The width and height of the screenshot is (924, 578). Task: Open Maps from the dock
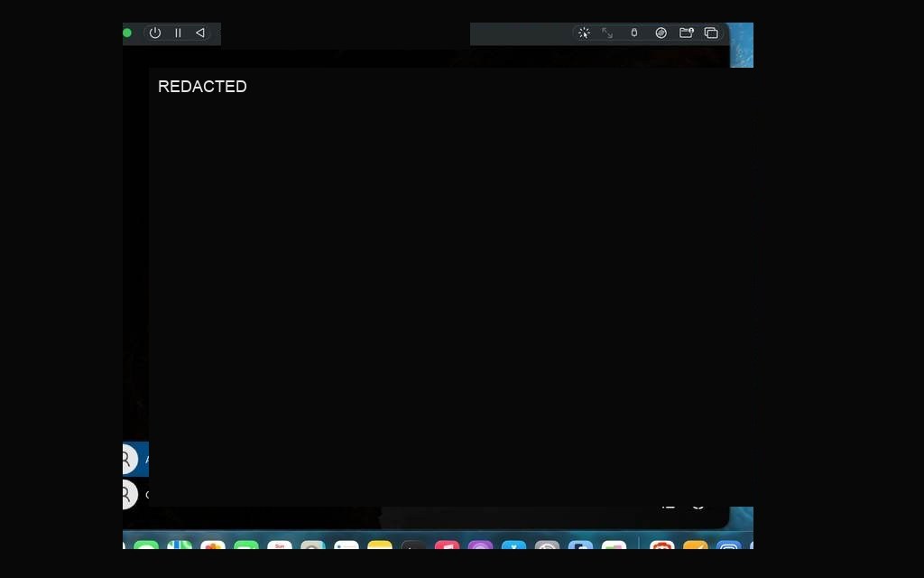click(x=180, y=545)
